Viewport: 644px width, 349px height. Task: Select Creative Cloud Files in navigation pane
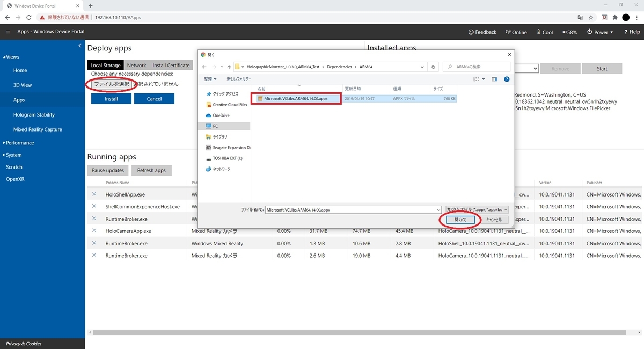[226, 105]
